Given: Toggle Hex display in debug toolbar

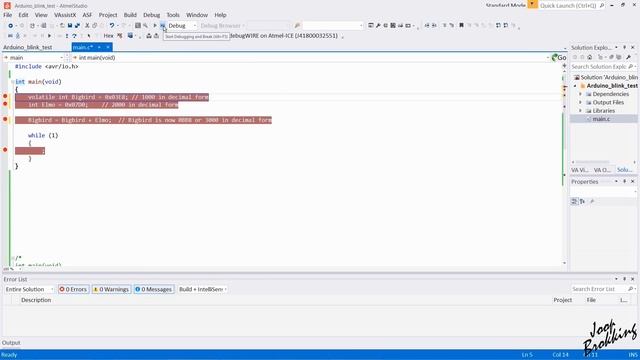Looking at the screenshot, I should pyautogui.click(x=108, y=36).
